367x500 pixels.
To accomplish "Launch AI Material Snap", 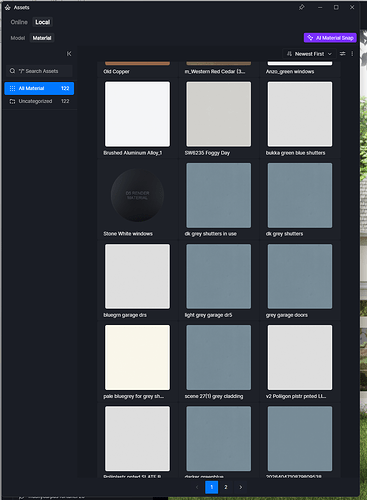I will [x=330, y=38].
